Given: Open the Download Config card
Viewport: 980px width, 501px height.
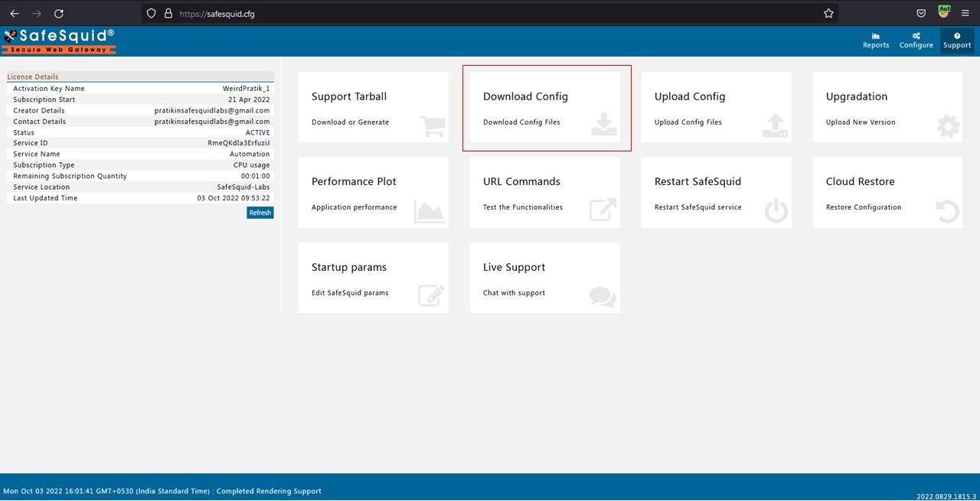Looking at the screenshot, I should pos(544,107).
